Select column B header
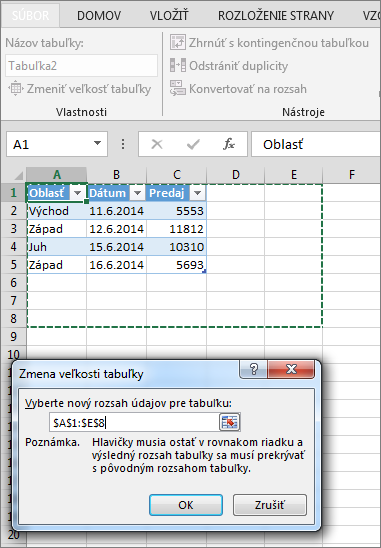381x548 pixels. coord(116,174)
